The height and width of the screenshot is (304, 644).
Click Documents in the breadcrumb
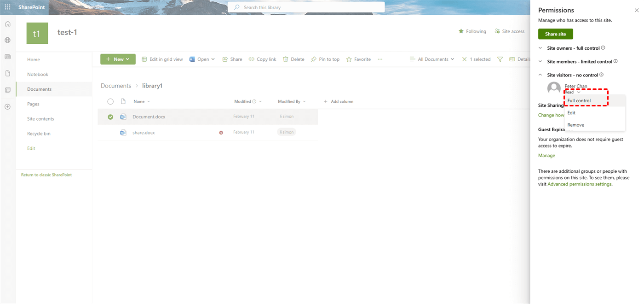[116, 86]
